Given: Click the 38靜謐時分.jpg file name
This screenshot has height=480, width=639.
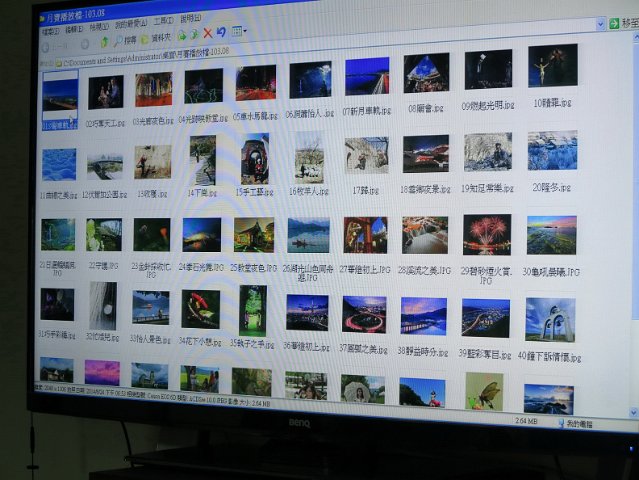Looking at the screenshot, I should (x=423, y=352).
